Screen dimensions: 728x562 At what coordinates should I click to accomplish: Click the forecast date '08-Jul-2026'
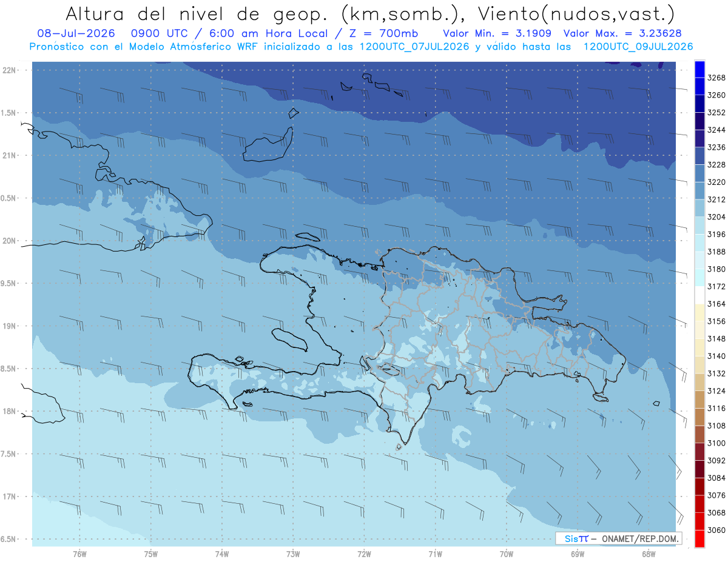coord(76,33)
